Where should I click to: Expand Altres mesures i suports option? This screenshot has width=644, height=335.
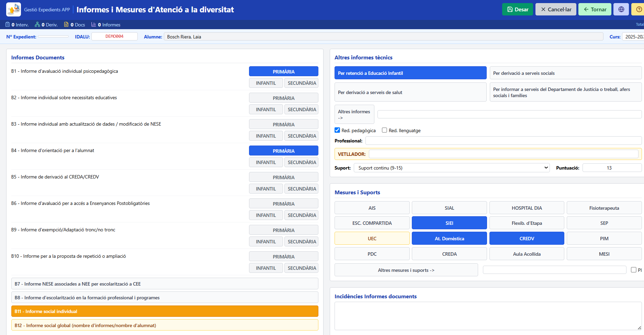[x=406, y=270]
